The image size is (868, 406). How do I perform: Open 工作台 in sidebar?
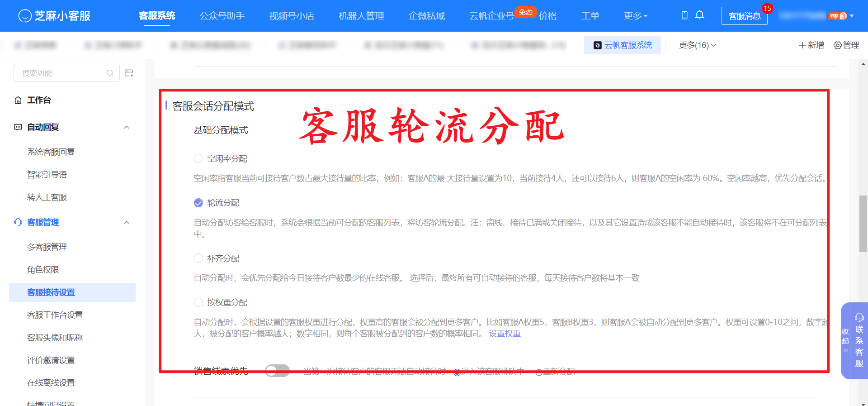tap(39, 100)
